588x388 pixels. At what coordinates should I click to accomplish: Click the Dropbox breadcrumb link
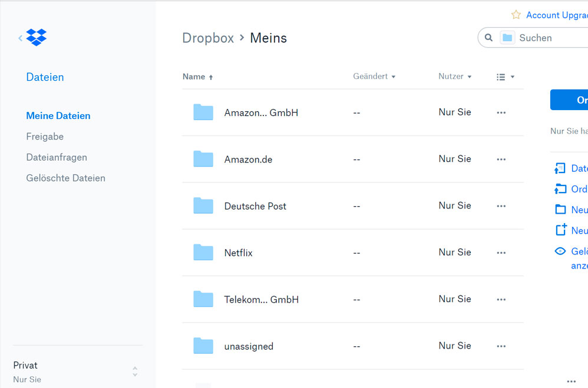tap(208, 38)
